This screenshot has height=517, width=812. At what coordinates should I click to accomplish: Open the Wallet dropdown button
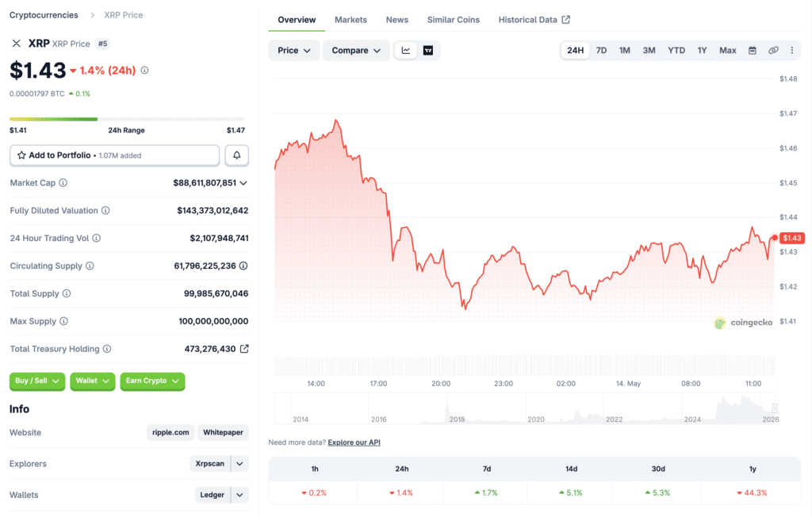tap(93, 381)
